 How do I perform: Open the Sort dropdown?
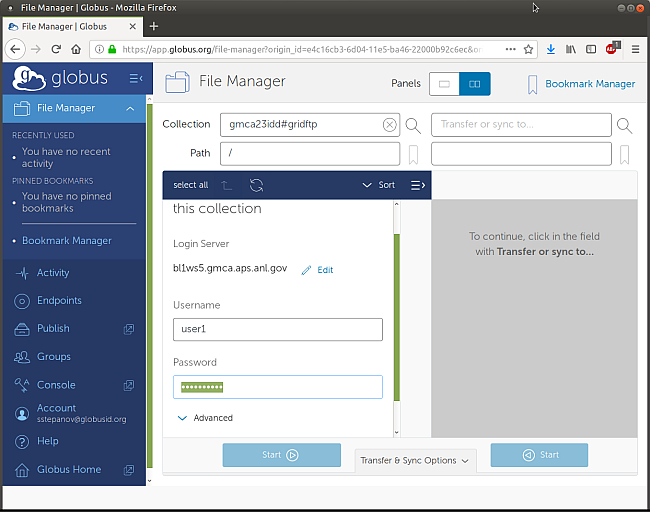click(378, 185)
